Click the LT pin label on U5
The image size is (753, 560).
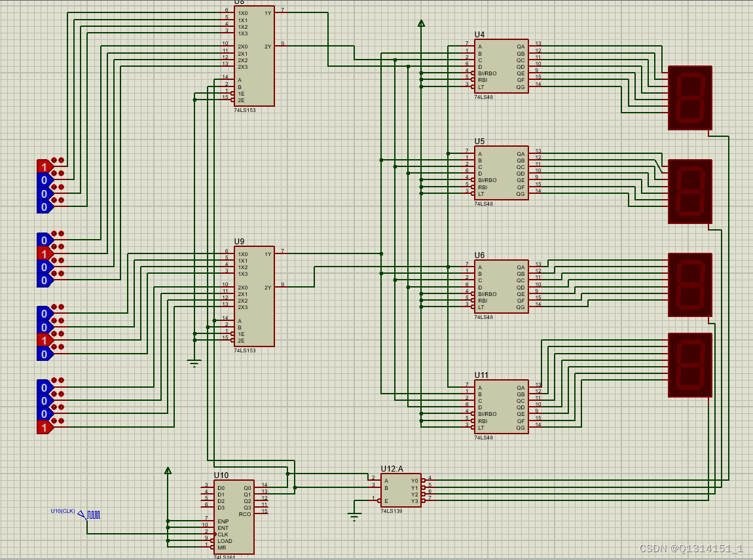click(x=481, y=194)
